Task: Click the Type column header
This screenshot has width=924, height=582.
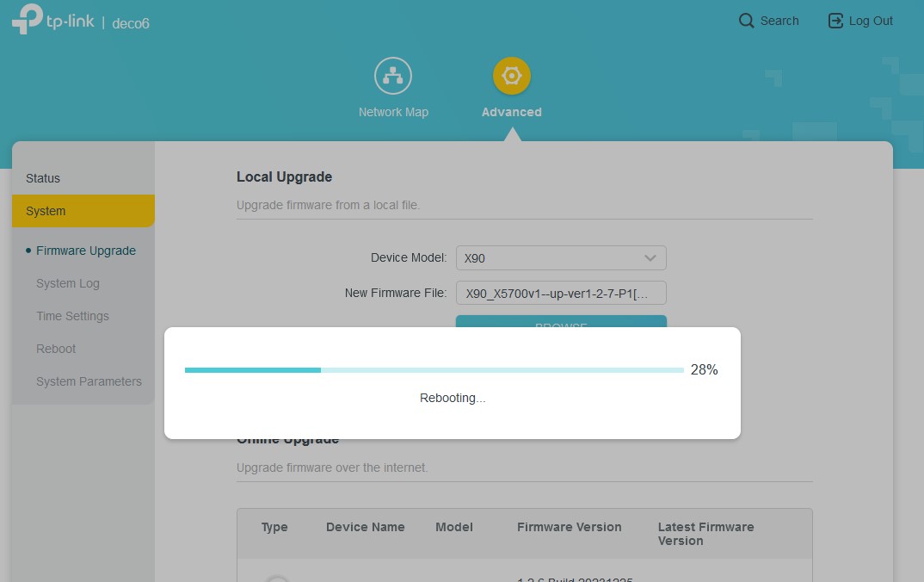Action: [274, 527]
